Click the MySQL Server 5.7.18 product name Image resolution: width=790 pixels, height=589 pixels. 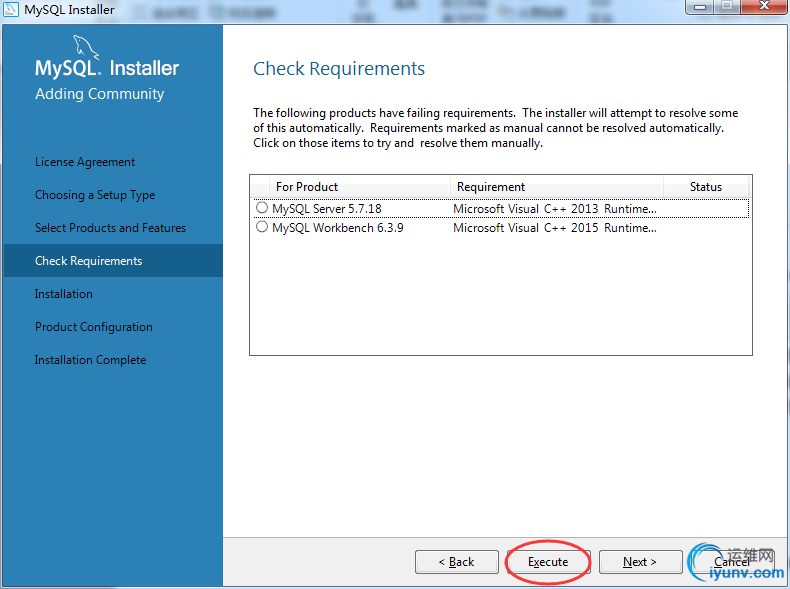point(326,209)
